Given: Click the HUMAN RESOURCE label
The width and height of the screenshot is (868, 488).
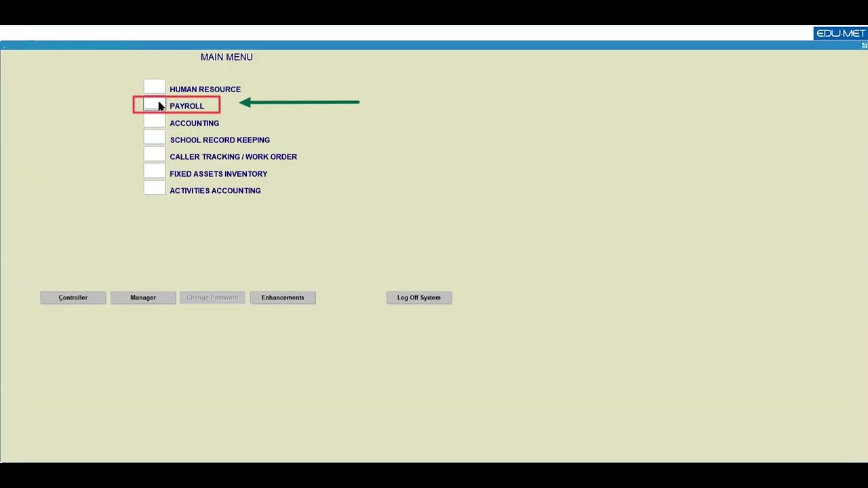Looking at the screenshot, I should pyautogui.click(x=205, y=89).
